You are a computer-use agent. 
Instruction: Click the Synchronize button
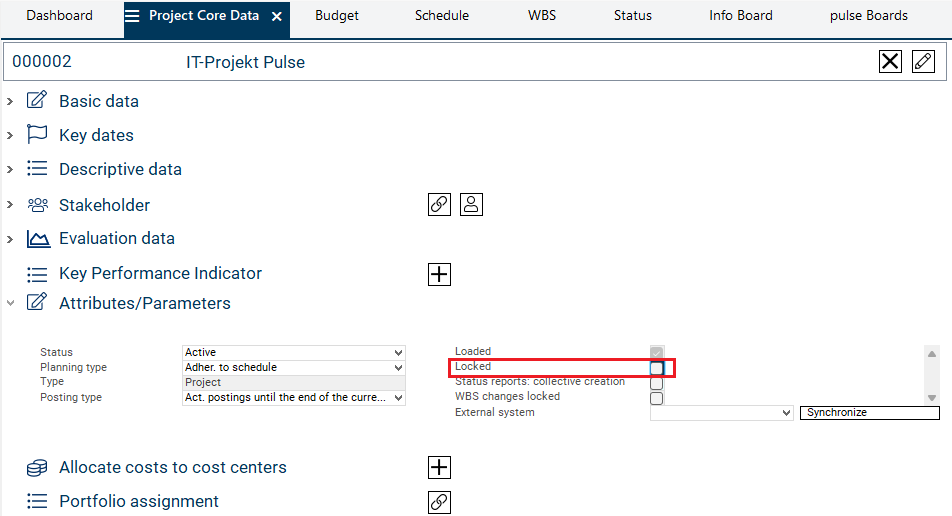point(869,412)
